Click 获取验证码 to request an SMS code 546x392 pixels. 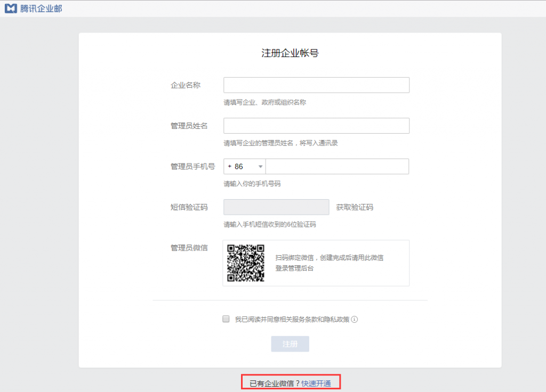(355, 207)
